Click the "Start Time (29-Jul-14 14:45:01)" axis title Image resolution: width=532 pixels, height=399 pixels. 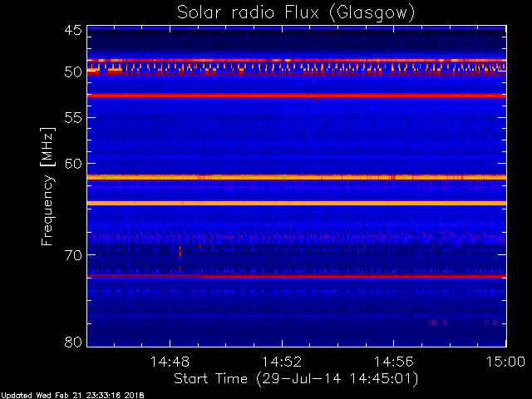(296, 378)
